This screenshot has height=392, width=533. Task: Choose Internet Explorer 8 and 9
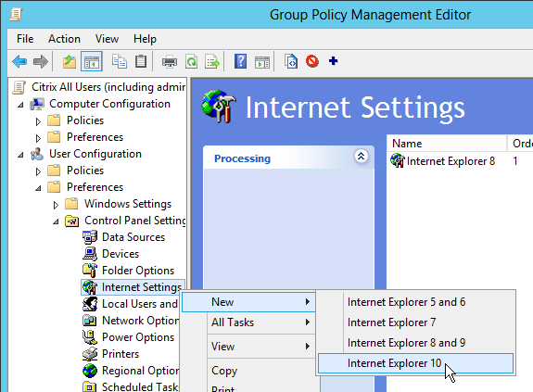point(415,343)
